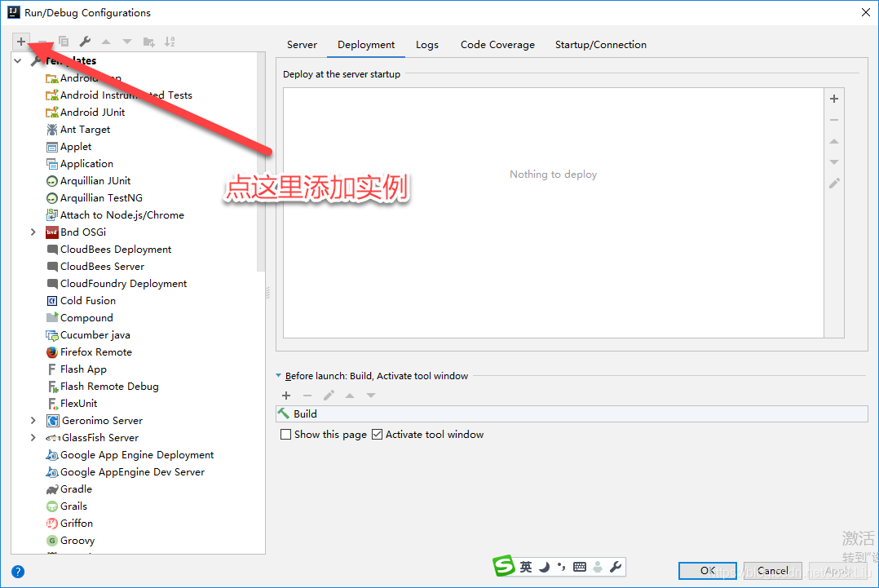Open Edit Templates wrench icon
The width and height of the screenshot is (879, 588).
[x=85, y=42]
